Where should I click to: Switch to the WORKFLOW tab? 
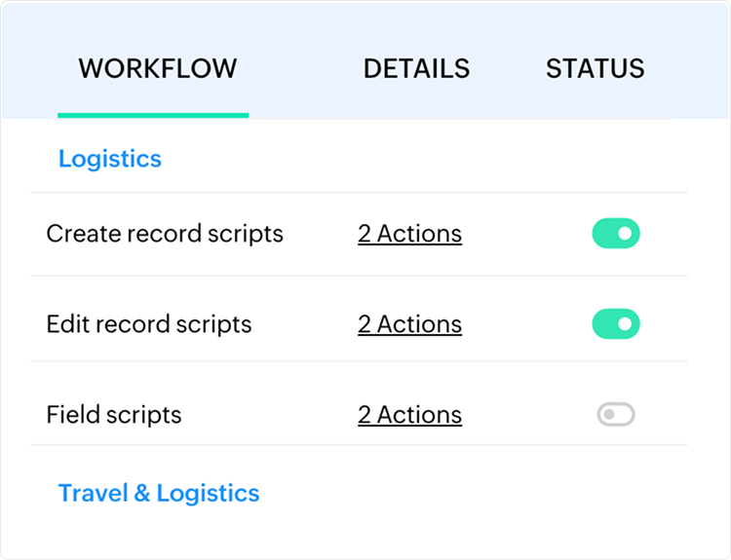click(x=158, y=68)
